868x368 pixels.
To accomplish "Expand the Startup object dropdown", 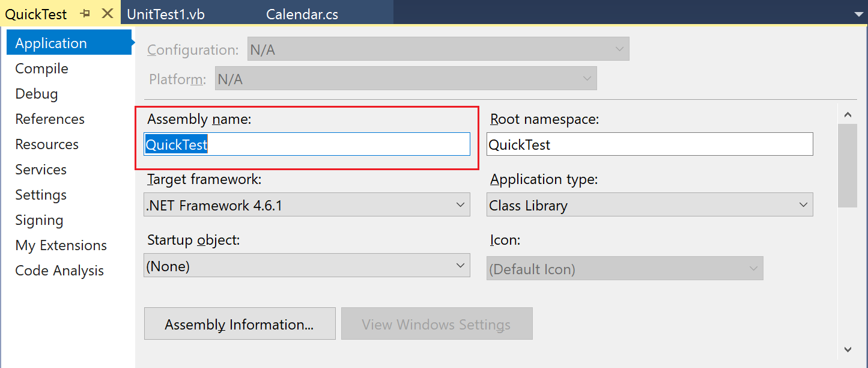I will (460, 265).
